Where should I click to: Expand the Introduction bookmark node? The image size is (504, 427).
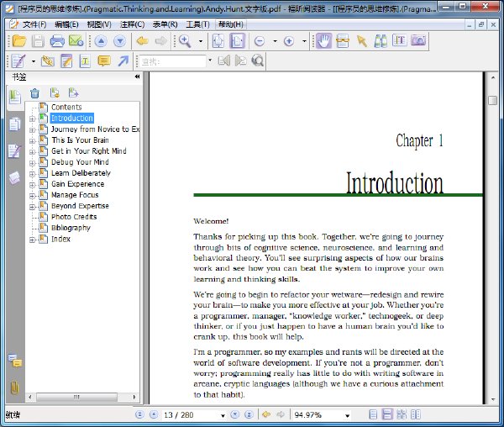(x=32, y=119)
